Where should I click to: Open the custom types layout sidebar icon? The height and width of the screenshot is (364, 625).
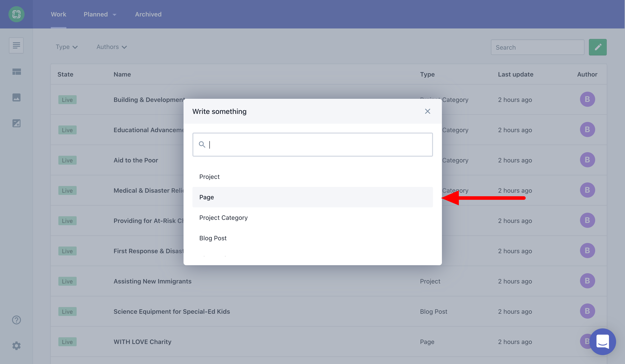tap(16, 72)
